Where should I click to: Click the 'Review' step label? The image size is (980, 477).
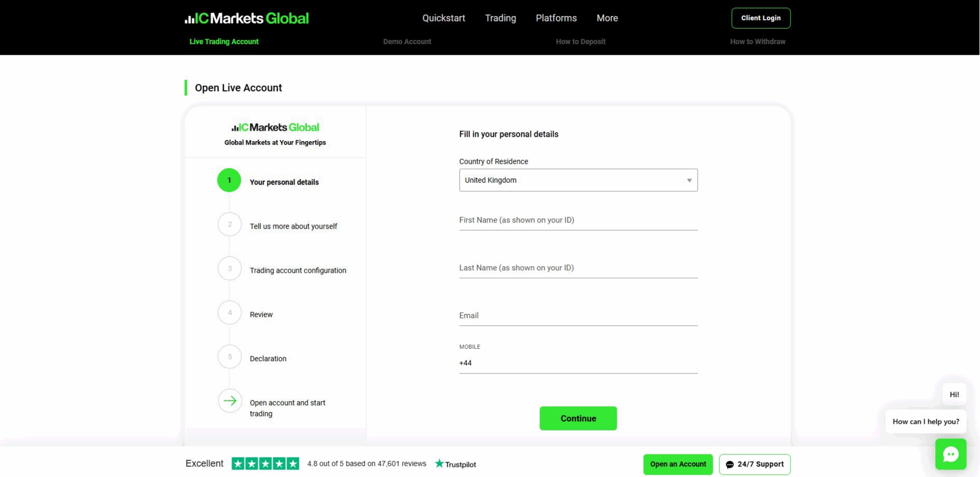click(x=261, y=315)
